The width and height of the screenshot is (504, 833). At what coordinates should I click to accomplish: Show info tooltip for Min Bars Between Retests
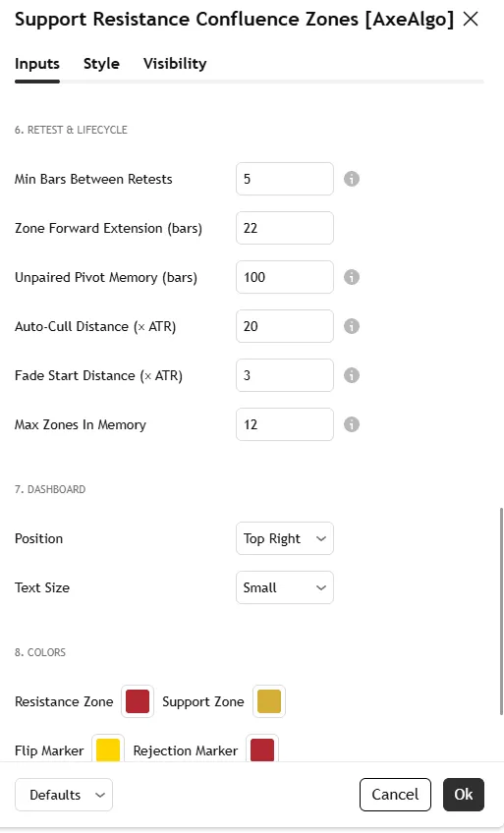[352, 179]
